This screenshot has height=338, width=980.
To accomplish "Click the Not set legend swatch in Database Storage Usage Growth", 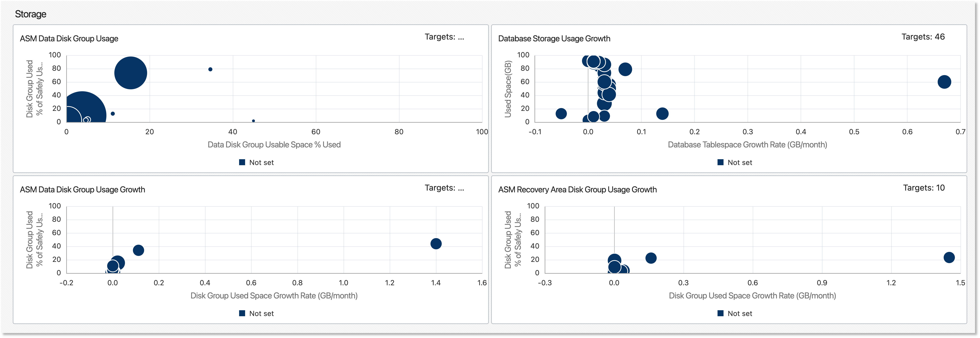I will pyautogui.click(x=720, y=162).
